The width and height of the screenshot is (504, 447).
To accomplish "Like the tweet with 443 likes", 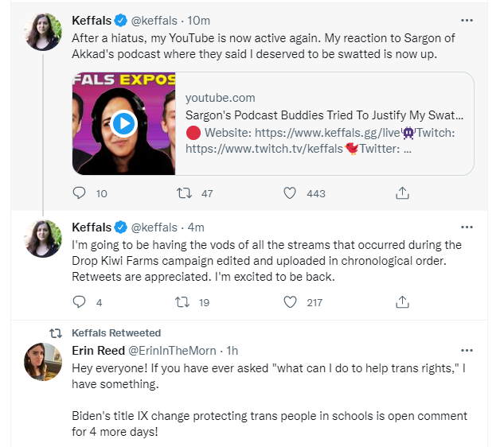I will click(291, 193).
